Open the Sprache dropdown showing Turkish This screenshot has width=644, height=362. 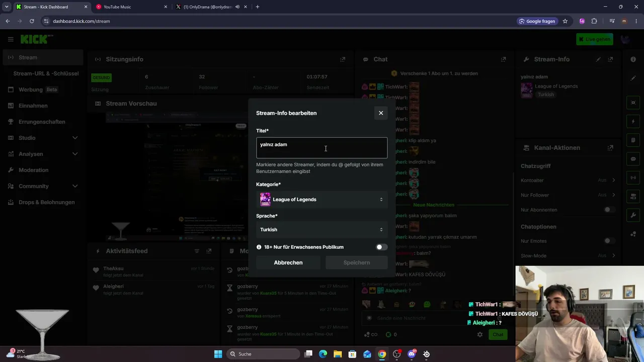point(322,230)
